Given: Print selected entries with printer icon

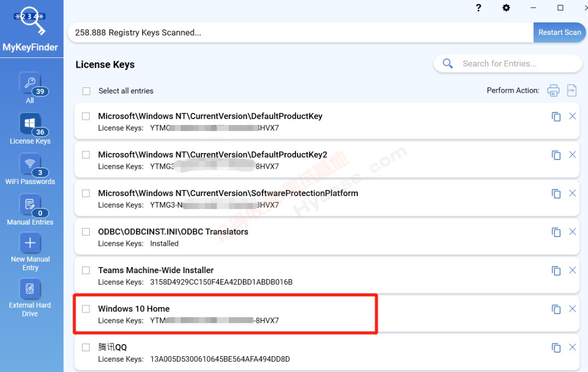Looking at the screenshot, I should [553, 91].
